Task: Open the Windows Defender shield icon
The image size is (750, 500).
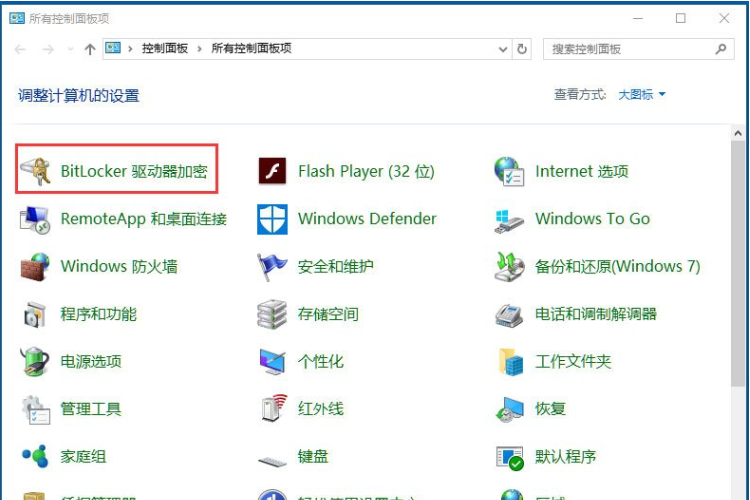Action: [x=272, y=219]
